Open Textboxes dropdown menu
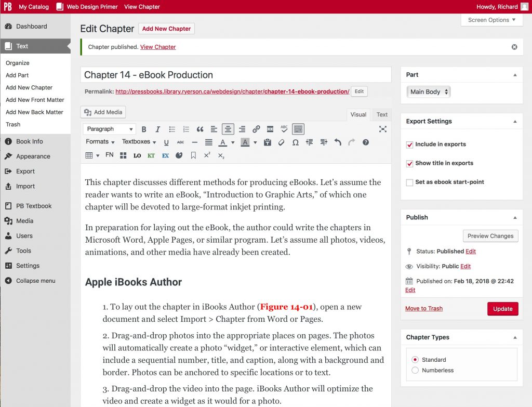Image resolution: width=532 pixels, height=407 pixels. pos(139,142)
